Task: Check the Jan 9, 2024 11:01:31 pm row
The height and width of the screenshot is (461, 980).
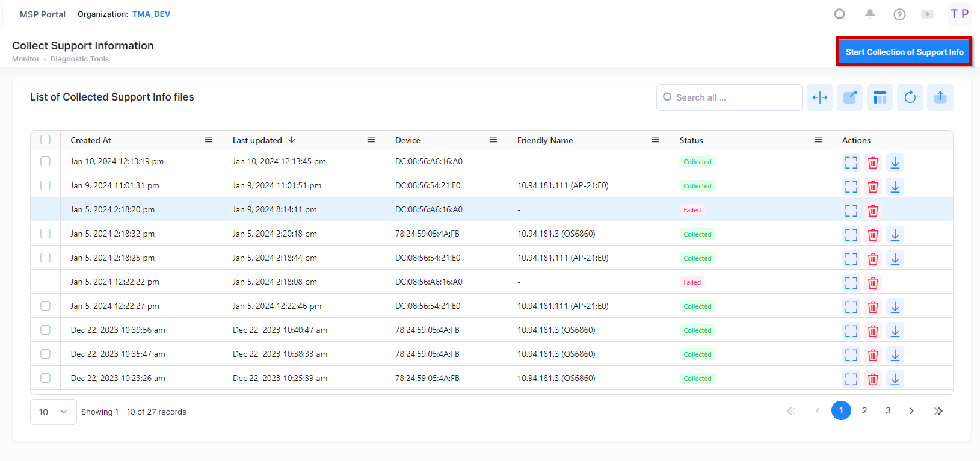Action: click(46, 185)
